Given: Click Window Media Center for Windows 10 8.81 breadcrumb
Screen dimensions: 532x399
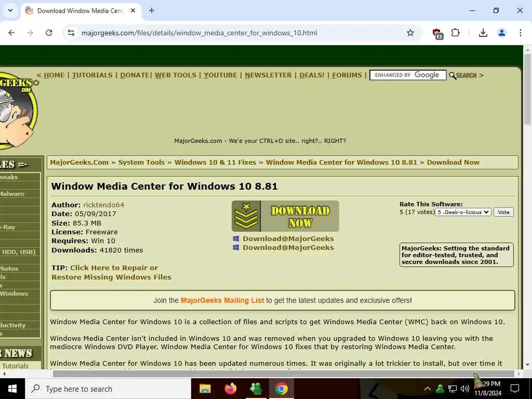Looking at the screenshot, I should (x=342, y=162).
